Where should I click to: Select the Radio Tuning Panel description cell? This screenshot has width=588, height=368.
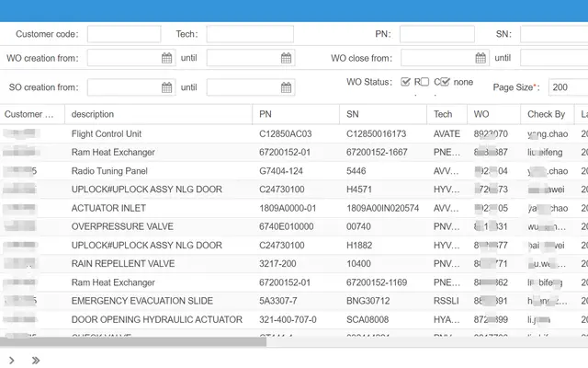pyautogui.click(x=159, y=171)
